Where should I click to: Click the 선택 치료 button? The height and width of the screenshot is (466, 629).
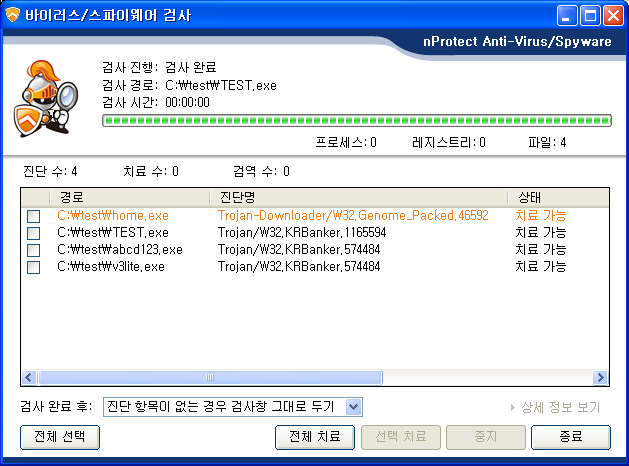coord(401,437)
